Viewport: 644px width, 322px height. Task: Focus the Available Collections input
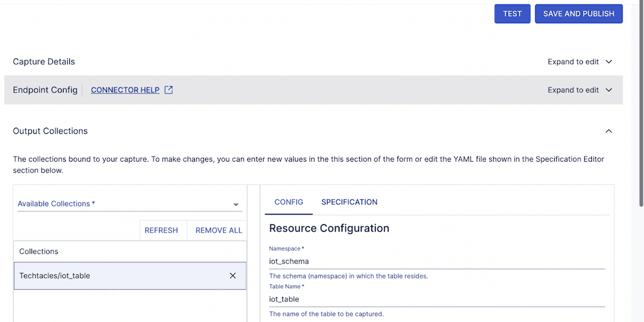pos(119,204)
